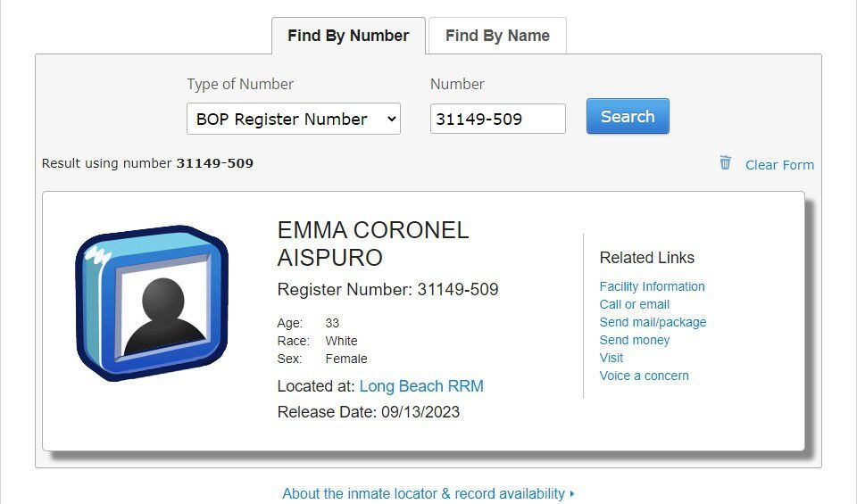Open the Type of Number dropdown

click(293, 120)
